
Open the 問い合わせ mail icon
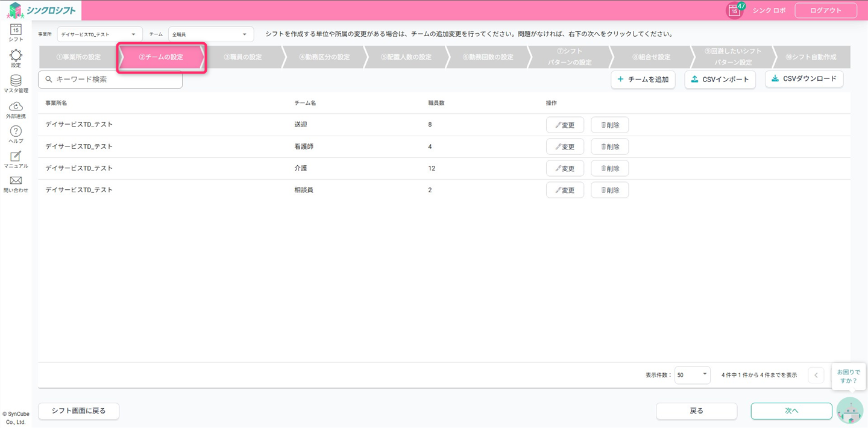pos(16,184)
